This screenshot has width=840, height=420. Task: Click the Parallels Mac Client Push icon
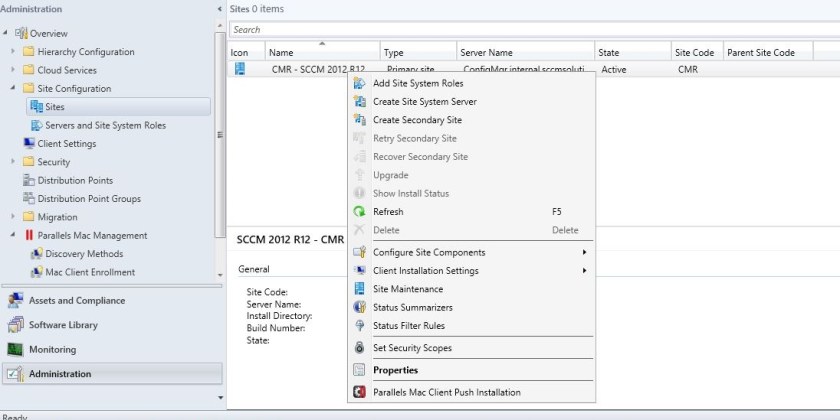(x=360, y=392)
